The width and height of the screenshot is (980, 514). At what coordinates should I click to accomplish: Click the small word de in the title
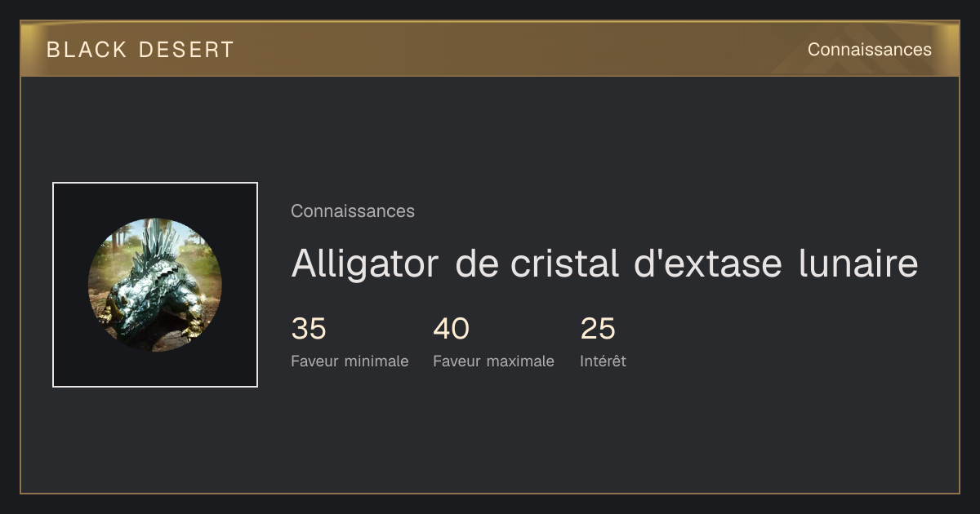pyautogui.click(x=477, y=264)
